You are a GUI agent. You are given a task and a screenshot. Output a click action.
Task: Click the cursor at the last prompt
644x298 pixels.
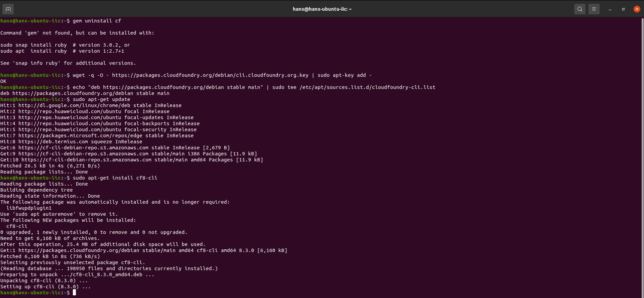coord(75,293)
